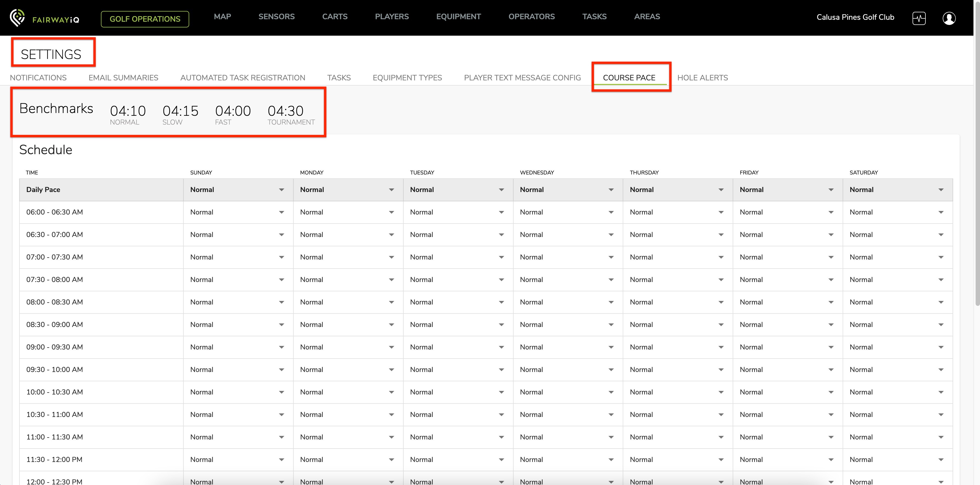Open the activity pulse monitor icon

click(x=919, y=18)
